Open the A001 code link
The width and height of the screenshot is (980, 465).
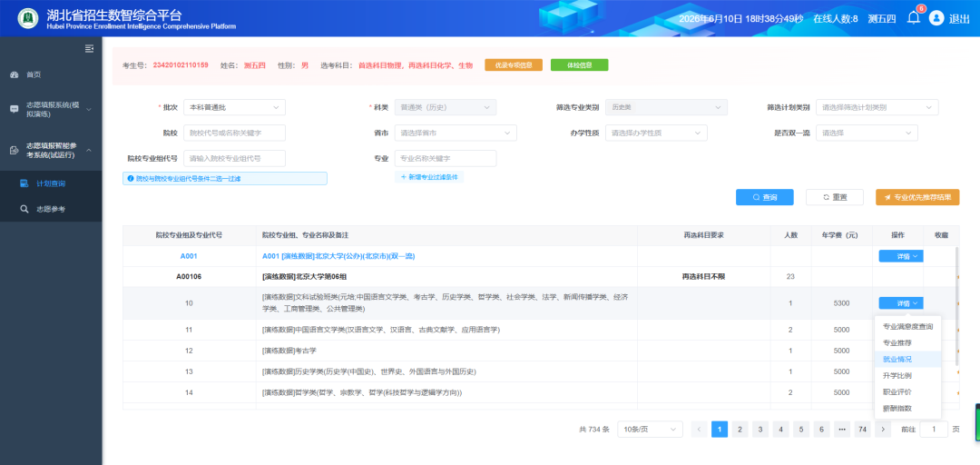[189, 256]
